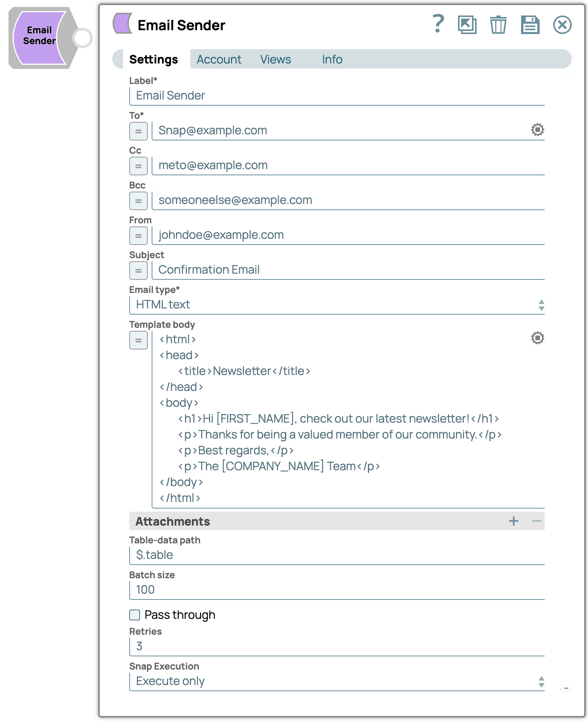
Task: Click the Batch size input field
Action: point(337,590)
